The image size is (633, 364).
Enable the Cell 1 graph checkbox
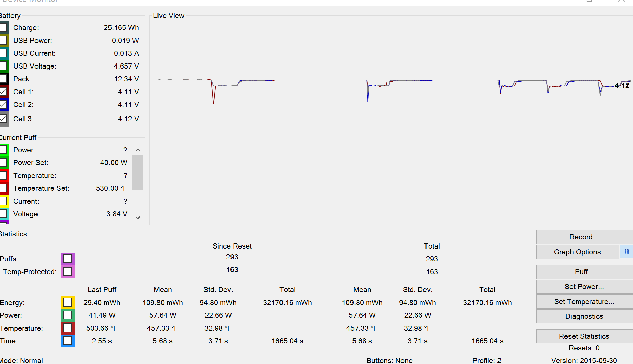coord(3,92)
